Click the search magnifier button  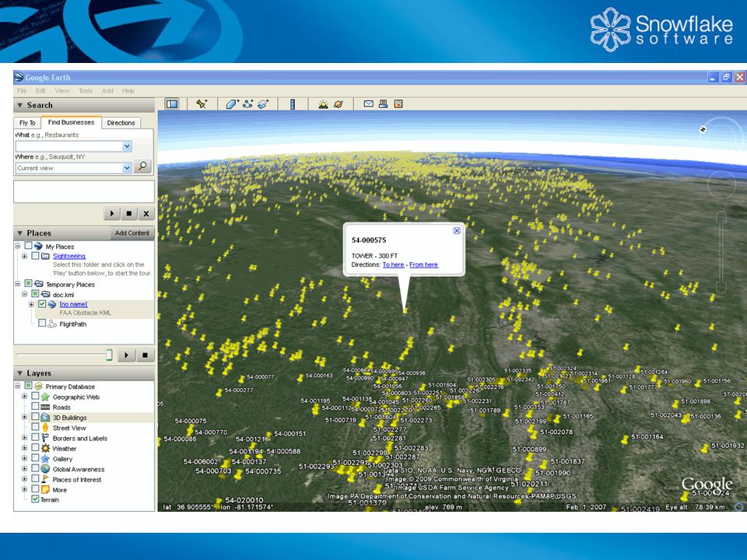click(142, 166)
